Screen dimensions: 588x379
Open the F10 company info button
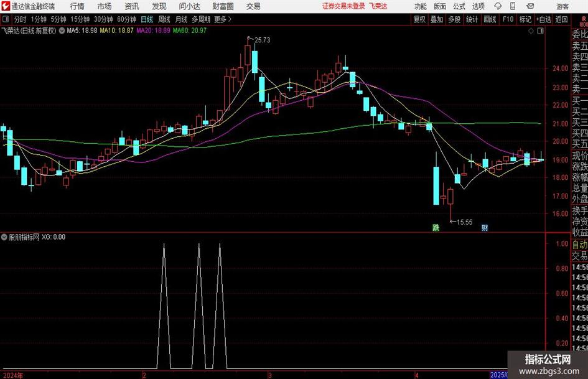[x=508, y=19]
